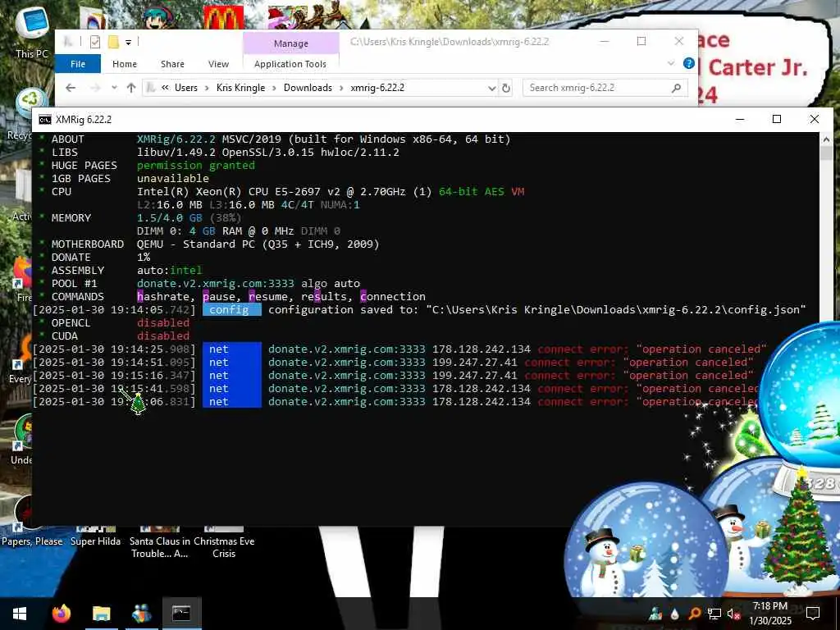Go forward in File Explorer

coord(95,88)
